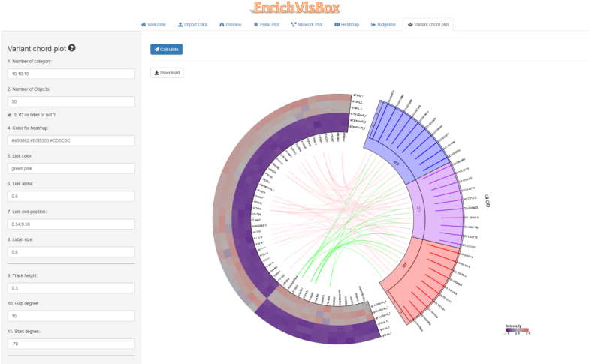Click the chart icon beside Ridgeline
The image size is (592, 364).
[x=373, y=25]
